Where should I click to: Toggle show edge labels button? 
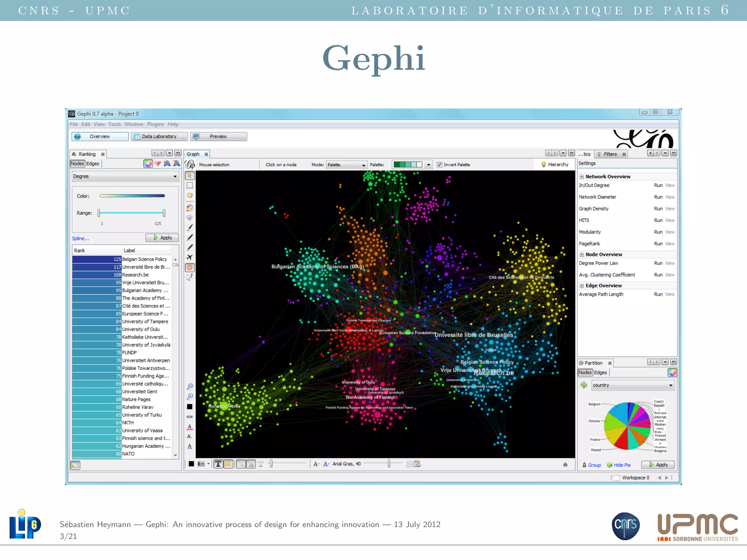point(261,464)
